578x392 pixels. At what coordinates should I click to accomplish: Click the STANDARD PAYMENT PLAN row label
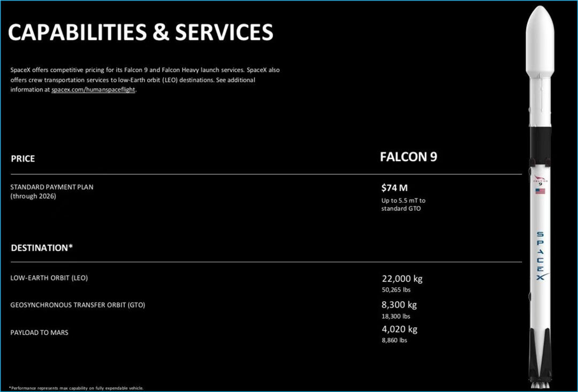pos(52,187)
